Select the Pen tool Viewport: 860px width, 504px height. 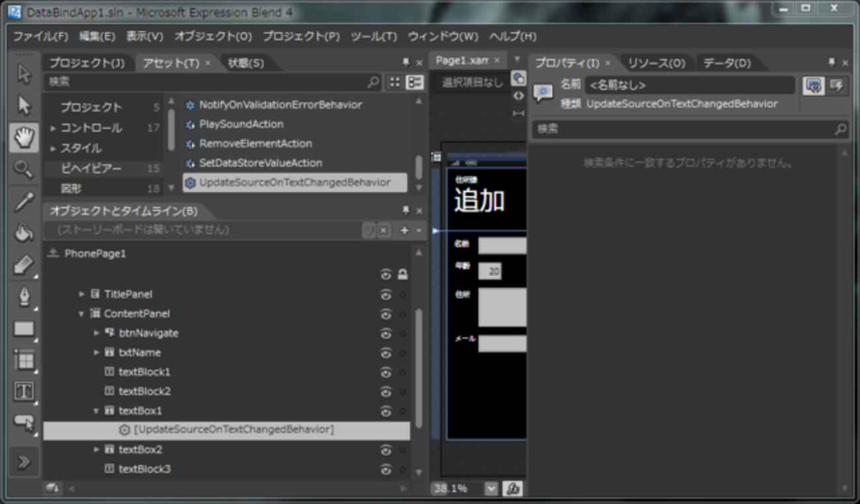(24, 297)
